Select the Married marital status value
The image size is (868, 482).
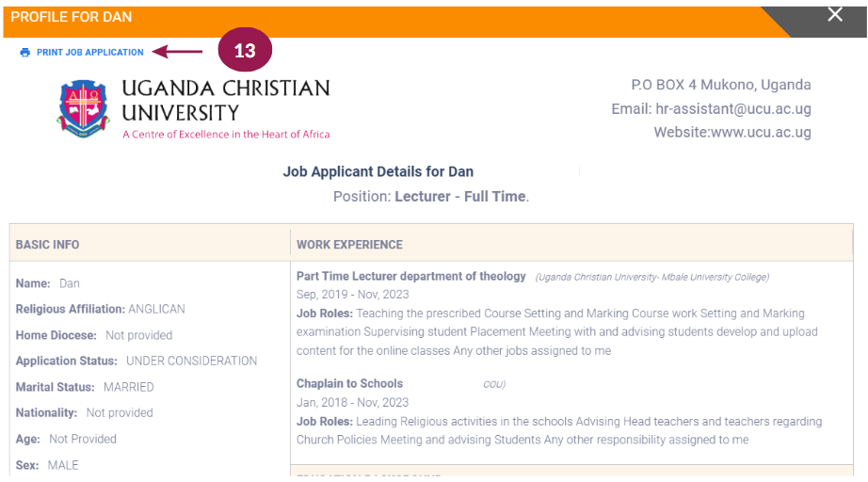(128, 387)
